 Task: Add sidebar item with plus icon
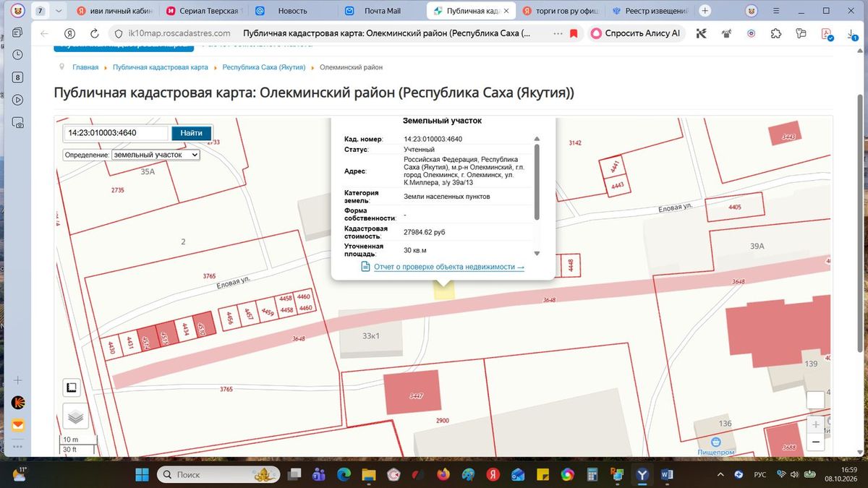pyautogui.click(x=17, y=380)
